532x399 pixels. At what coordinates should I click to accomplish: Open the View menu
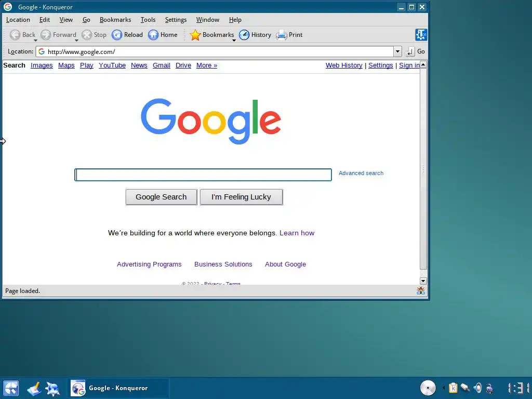pos(66,20)
